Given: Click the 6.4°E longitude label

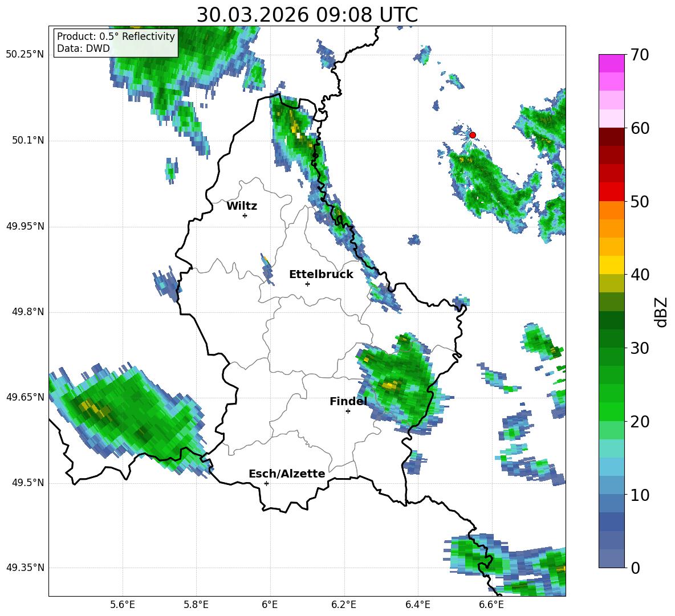Looking at the screenshot, I should (417, 605).
